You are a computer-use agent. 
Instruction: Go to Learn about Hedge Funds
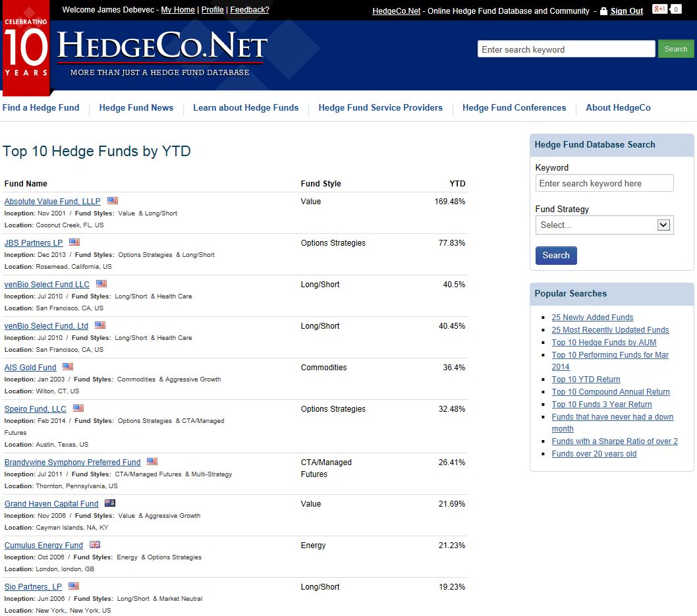[246, 107]
